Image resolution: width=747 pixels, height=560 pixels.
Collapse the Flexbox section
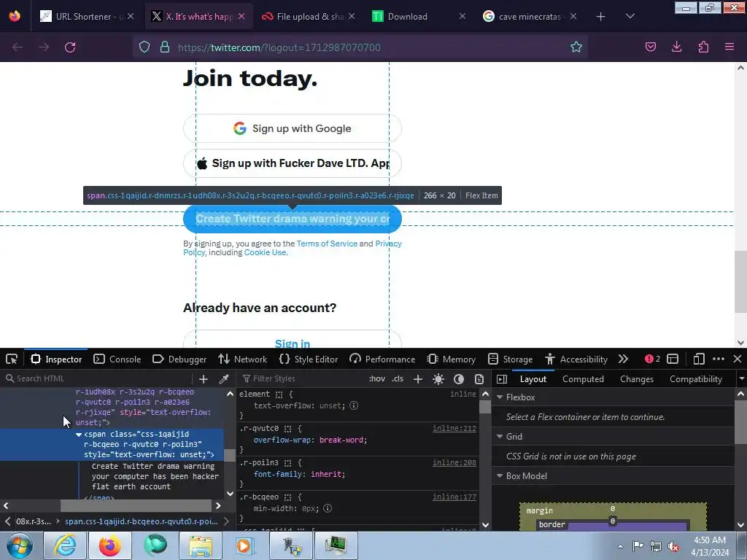[x=500, y=397]
